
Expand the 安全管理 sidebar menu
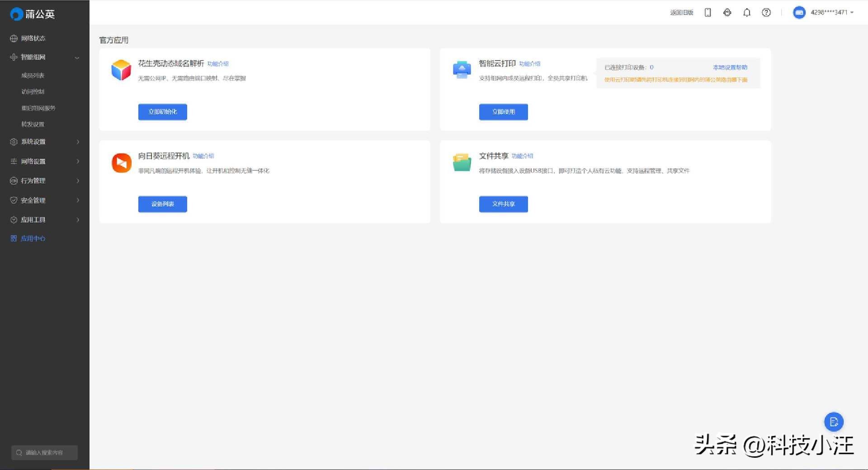tap(45, 200)
